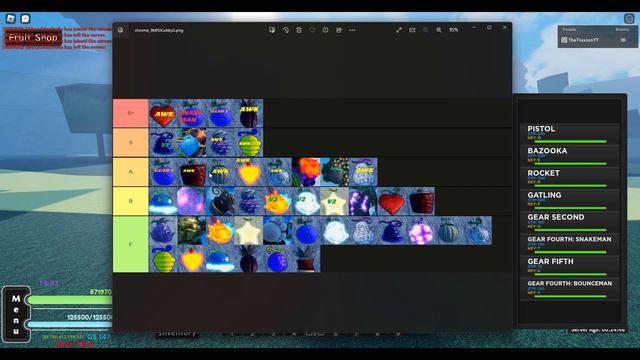Select the ROCKET move
Screen dimensions: 640x360
click(x=570, y=178)
